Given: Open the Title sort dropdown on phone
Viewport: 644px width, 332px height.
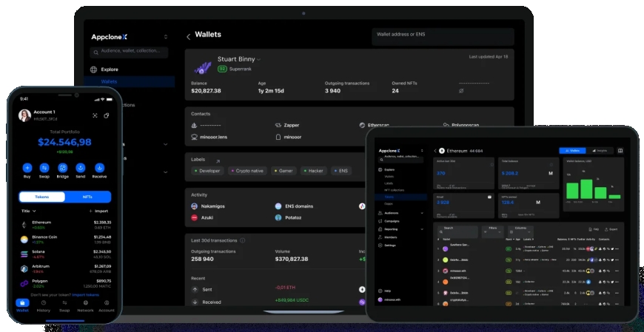Looking at the screenshot, I should tap(29, 211).
